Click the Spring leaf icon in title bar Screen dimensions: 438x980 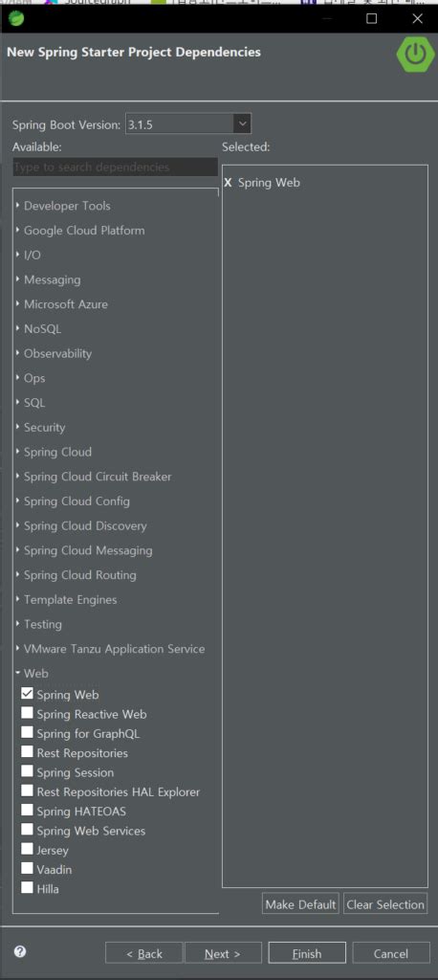[16, 18]
